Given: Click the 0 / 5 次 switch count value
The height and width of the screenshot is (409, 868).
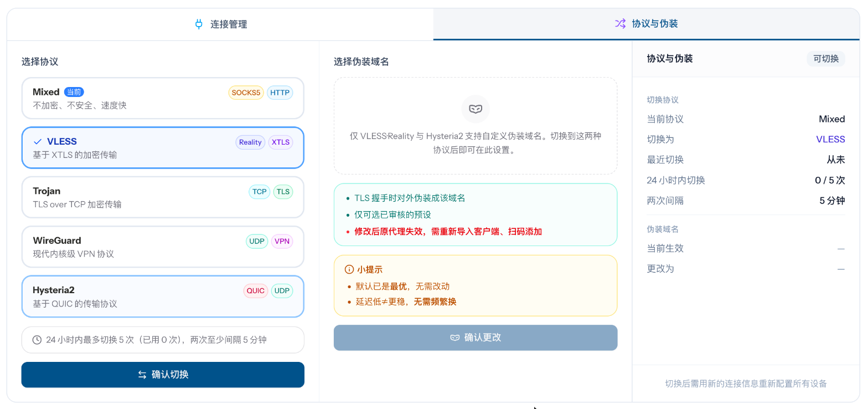Looking at the screenshot, I should click(x=830, y=180).
